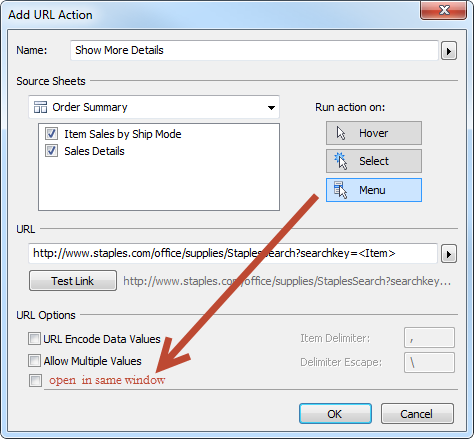Set run action on Hover

374,133
